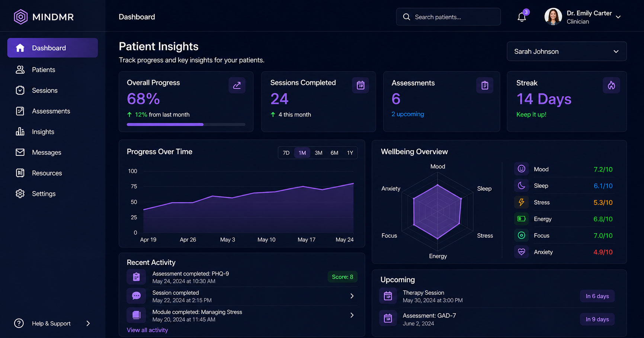Click the GAD-7 assessment calendar icon
This screenshot has width=644, height=338.
pos(388,319)
